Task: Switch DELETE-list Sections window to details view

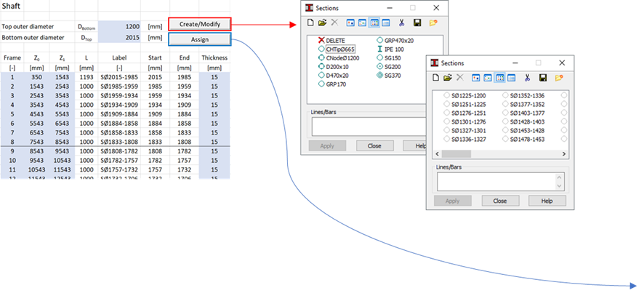Action: pos(386,23)
